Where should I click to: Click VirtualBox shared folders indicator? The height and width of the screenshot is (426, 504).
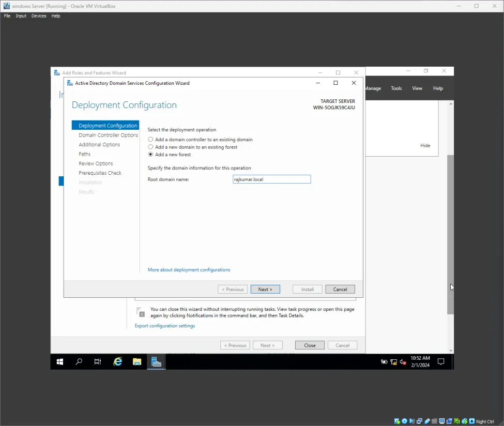434,421
